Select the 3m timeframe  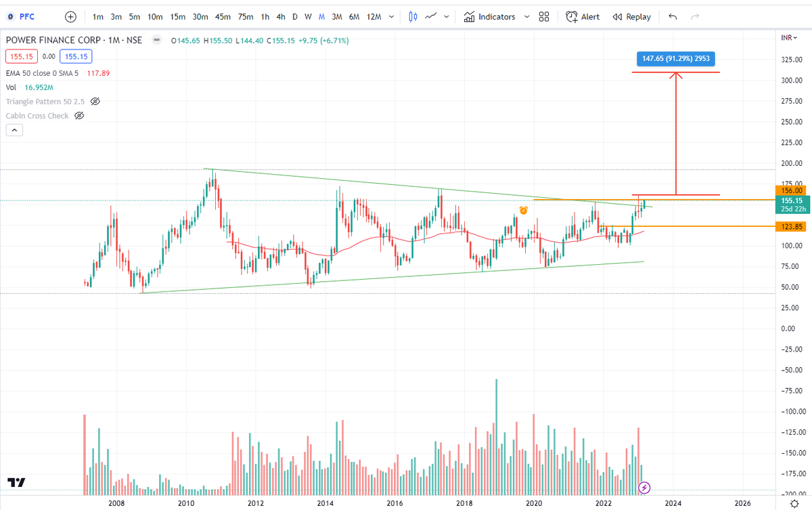coord(116,16)
